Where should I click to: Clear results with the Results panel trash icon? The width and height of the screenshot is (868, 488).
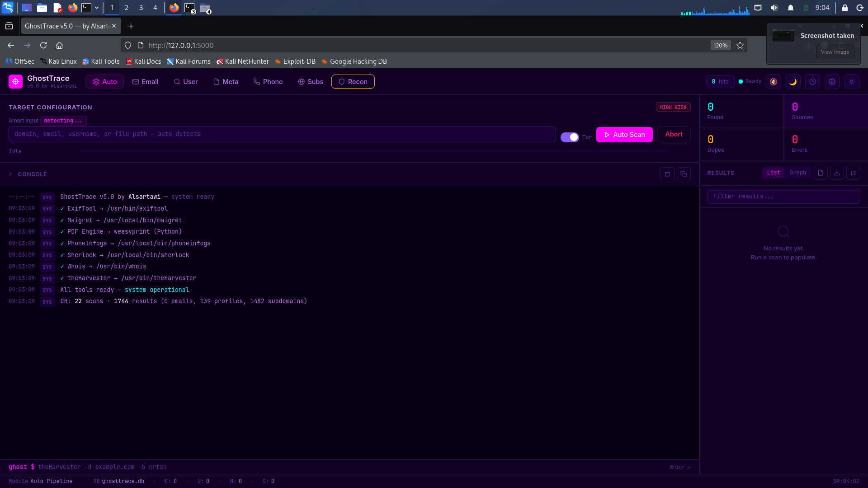853,173
